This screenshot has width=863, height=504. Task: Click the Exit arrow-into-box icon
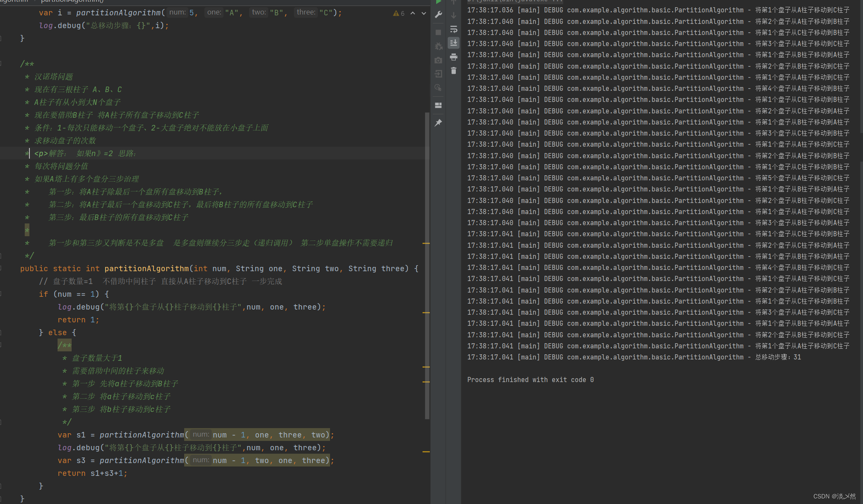tap(438, 74)
